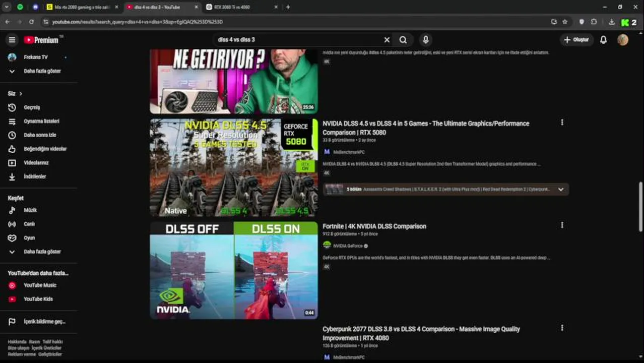Start voice search with the microphone
This screenshot has height=363, width=644.
coord(426,40)
